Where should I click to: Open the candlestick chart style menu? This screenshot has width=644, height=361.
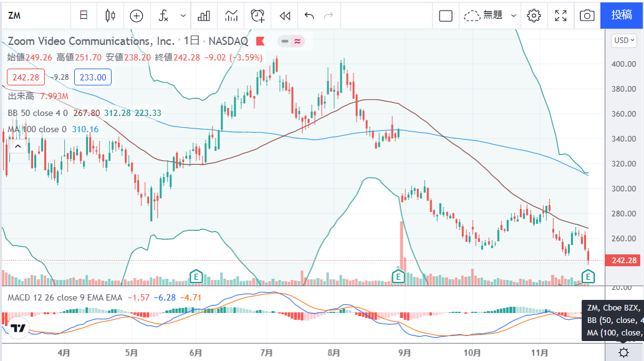coord(110,16)
